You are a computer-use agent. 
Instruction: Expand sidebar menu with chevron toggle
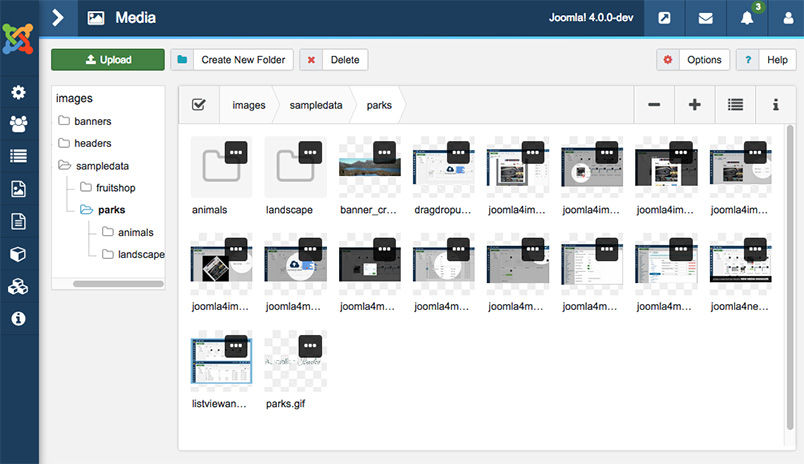[58, 18]
